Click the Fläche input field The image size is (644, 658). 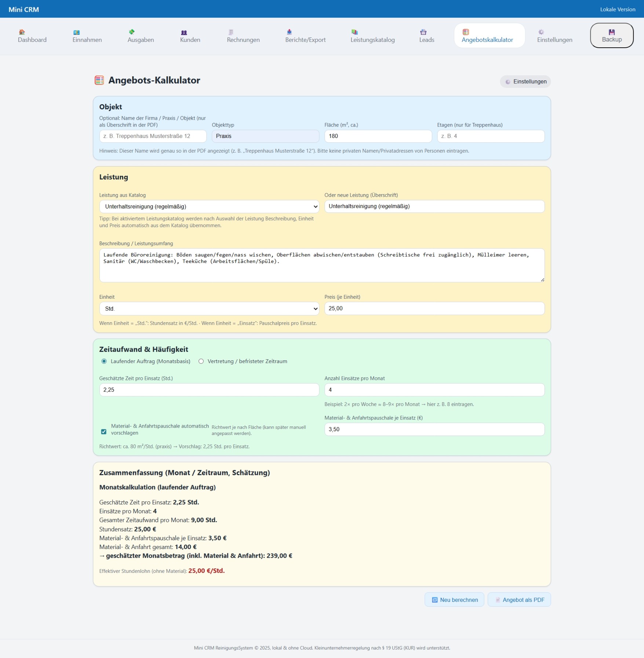point(378,136)
